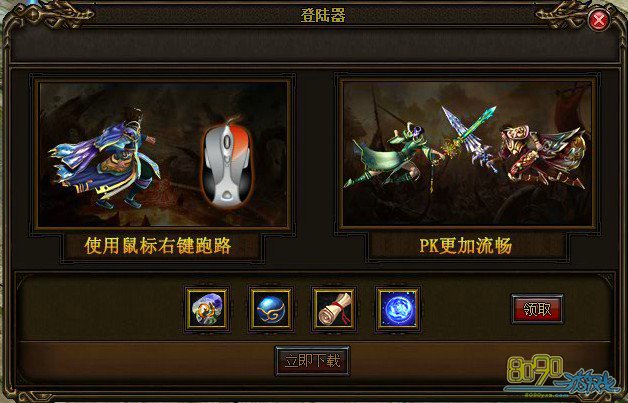Open the left preview image with caped character
Screen dimensions: 628x403
[162, 154]
